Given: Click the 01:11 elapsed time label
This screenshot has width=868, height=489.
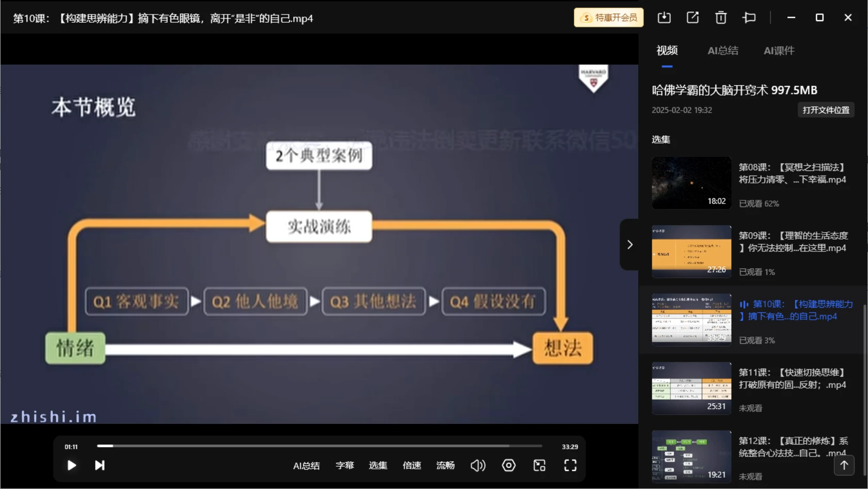Looking at the screenshot, I should coord(71,447).
